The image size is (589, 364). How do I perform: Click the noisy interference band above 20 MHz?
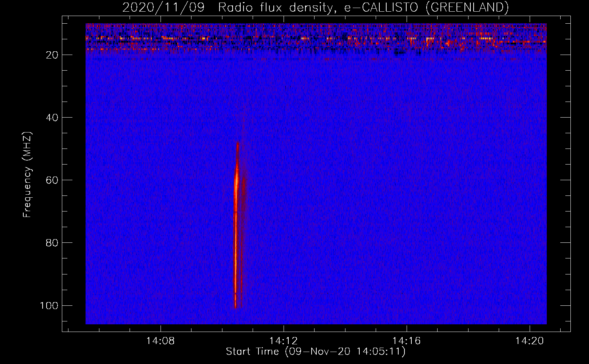[x=316, y=38]
